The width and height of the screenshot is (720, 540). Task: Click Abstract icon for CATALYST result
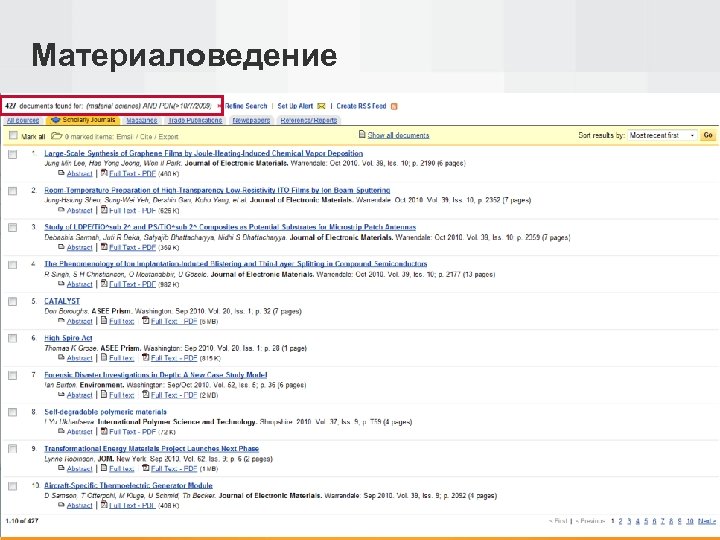[x=61, y=321]
